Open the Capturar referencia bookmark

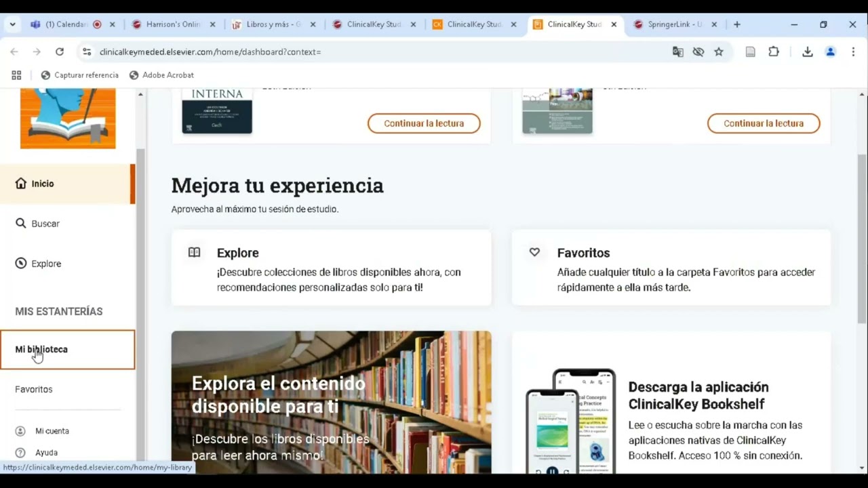(x=80, y=75)
